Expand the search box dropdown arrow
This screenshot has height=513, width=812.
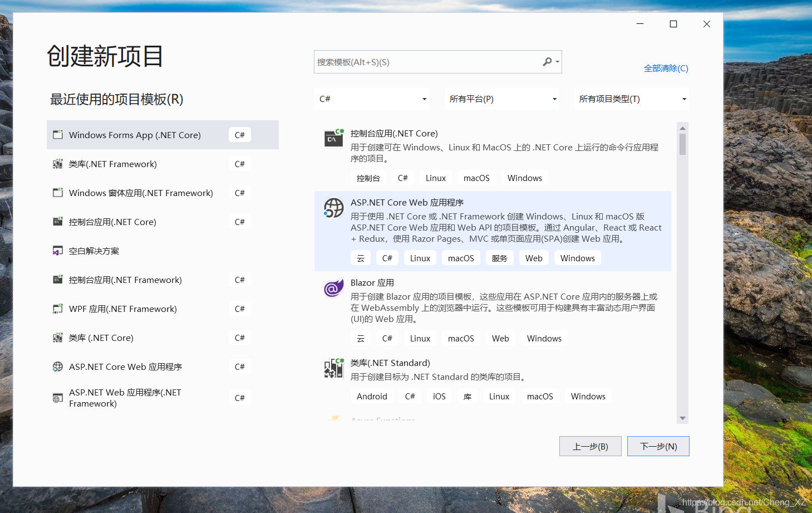556,61
